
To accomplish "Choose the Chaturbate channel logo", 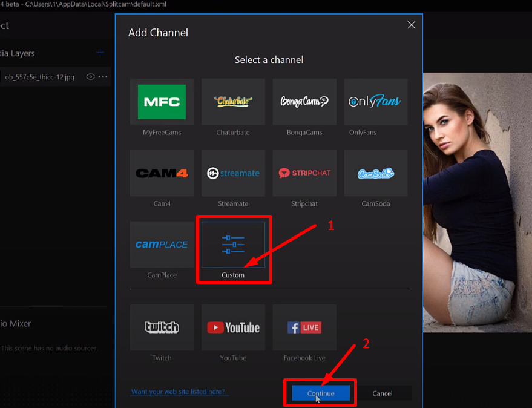I will pyautogui.click(x=233, y=101).
